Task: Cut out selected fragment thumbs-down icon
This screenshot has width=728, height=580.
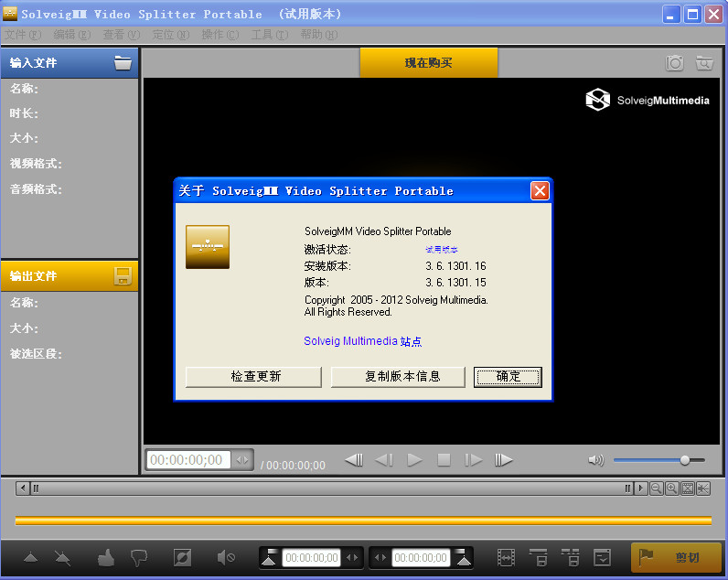Action: point(139,557)
